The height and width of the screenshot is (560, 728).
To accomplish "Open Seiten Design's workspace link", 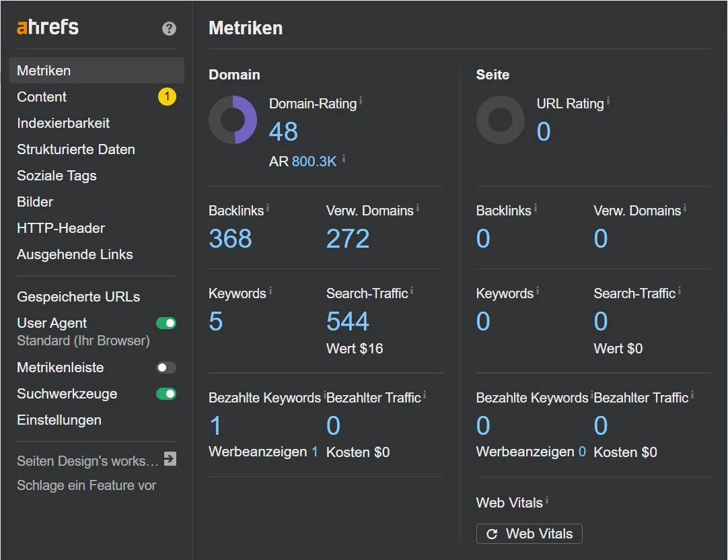I will point(87,460).
